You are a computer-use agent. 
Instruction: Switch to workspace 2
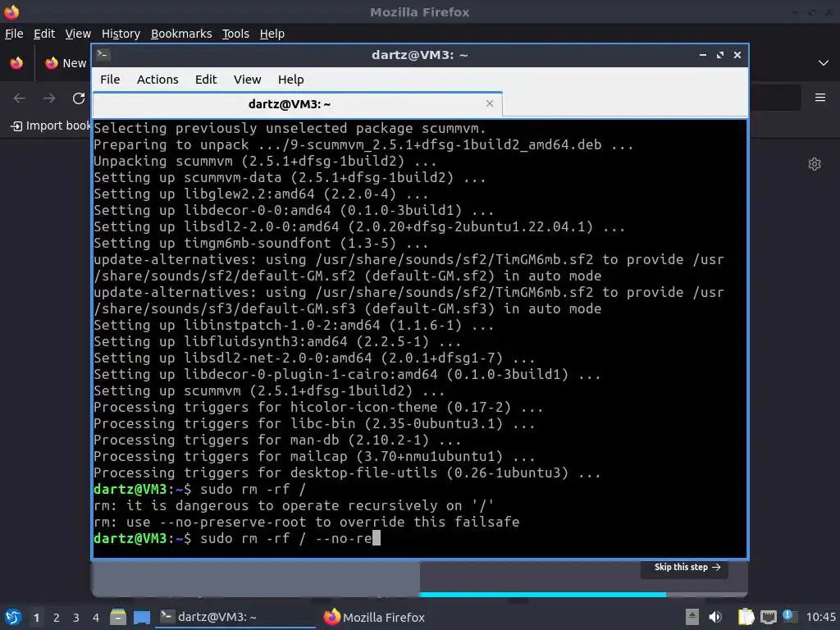57,618
